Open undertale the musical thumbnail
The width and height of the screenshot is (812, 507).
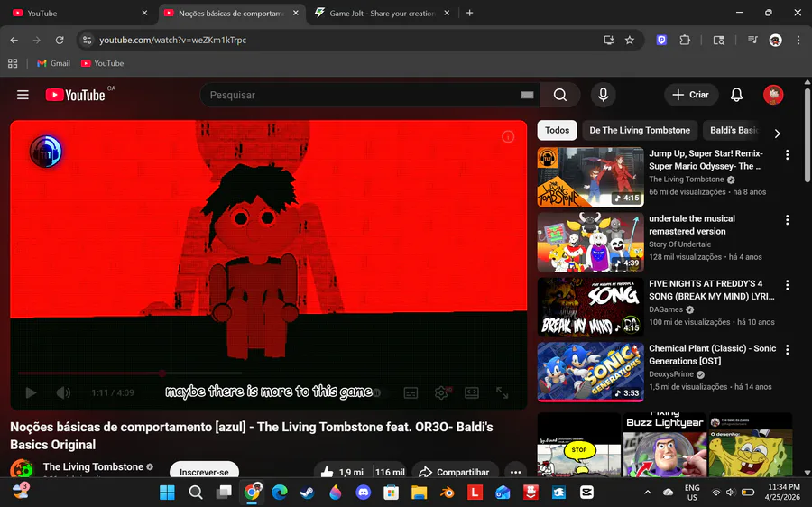(x=590, y=243)
